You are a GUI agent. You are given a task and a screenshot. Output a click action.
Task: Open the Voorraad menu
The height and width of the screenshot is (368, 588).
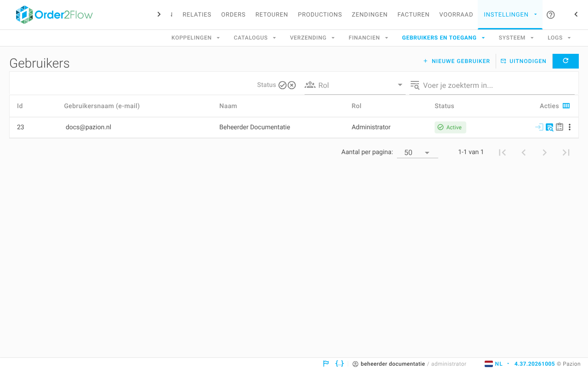tap(456, 15)
